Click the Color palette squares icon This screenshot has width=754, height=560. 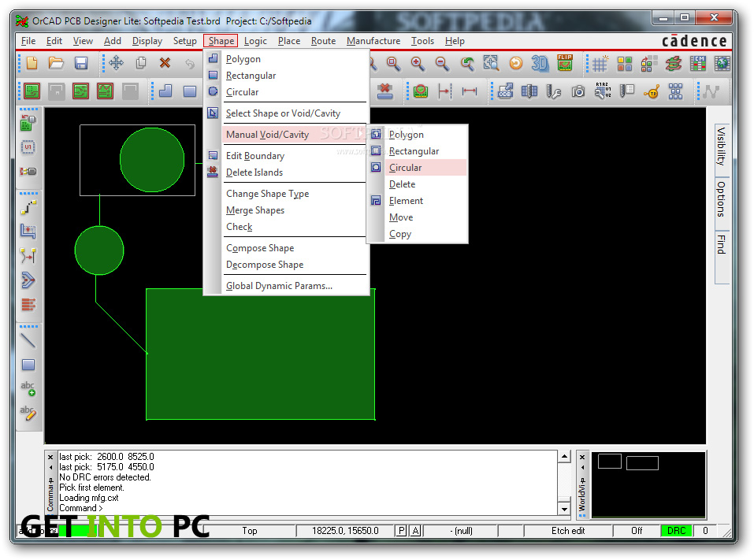pos(625,63)
